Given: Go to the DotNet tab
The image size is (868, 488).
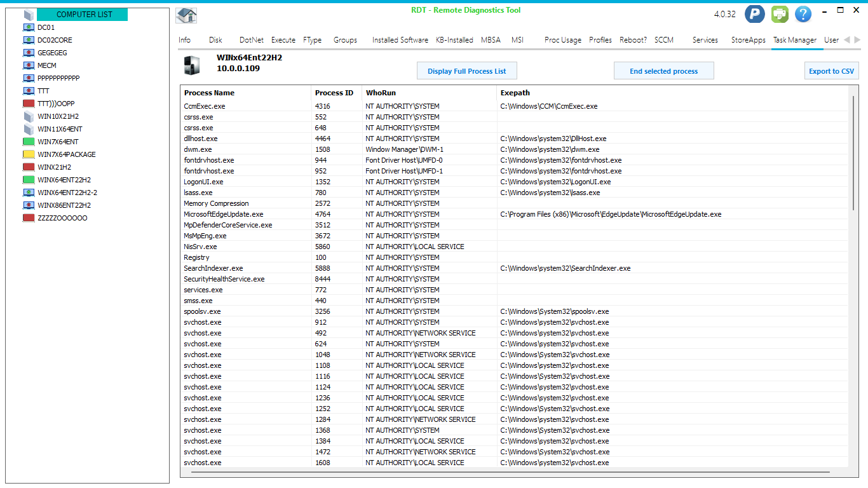Looking at the screenshot, I should (251, 40).
